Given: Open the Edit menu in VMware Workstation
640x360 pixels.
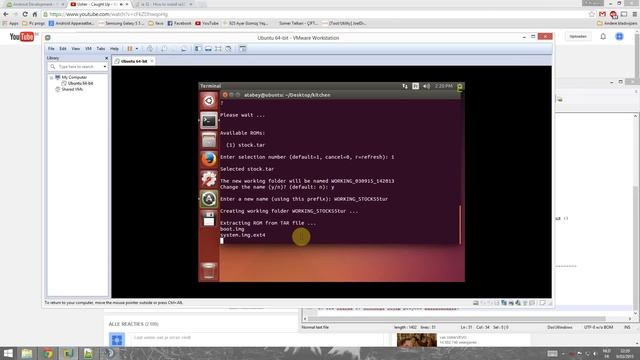Looking at the screenshot, I should (63, 49).
